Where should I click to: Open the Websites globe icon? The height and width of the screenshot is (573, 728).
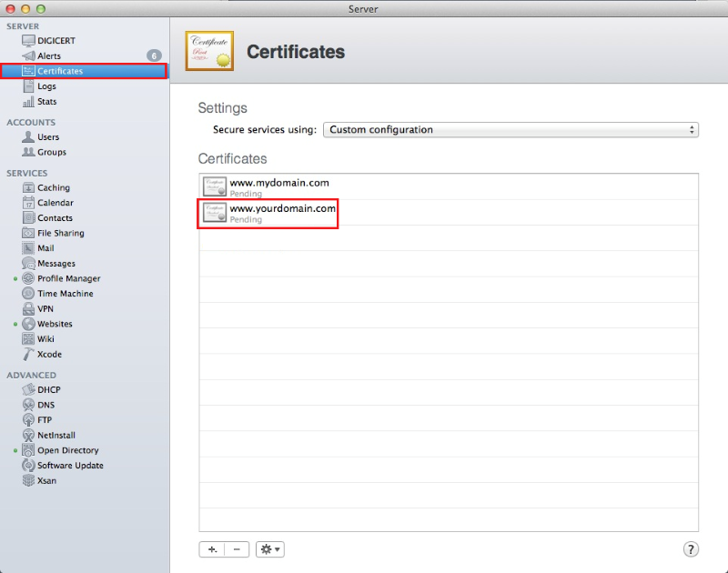point(28,324)
